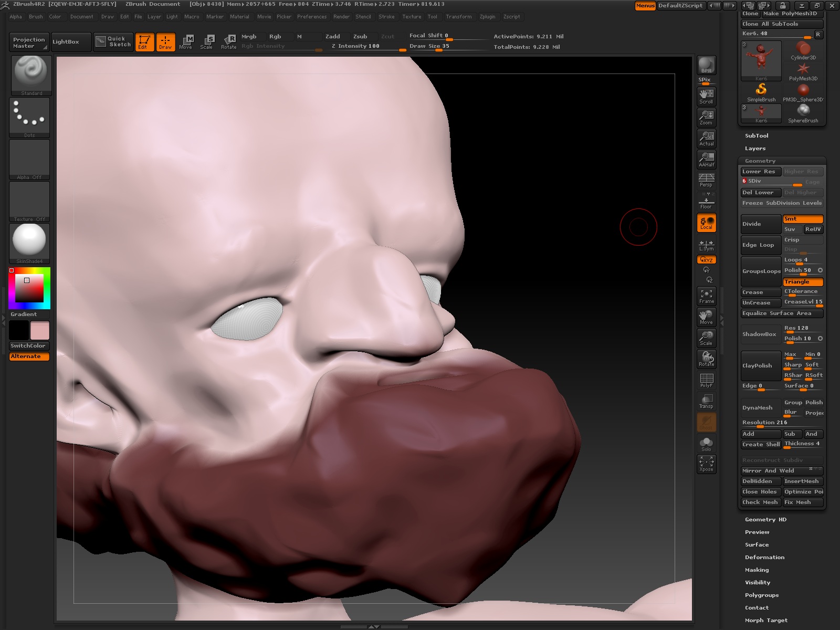Toggle Perspective view mode
The width and height of the screenshot is (840, 630).
click(x=706, y=180)
